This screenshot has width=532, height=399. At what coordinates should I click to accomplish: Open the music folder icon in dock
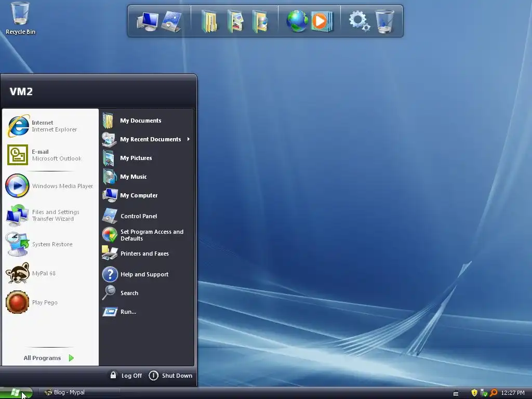tap(260, 21)
